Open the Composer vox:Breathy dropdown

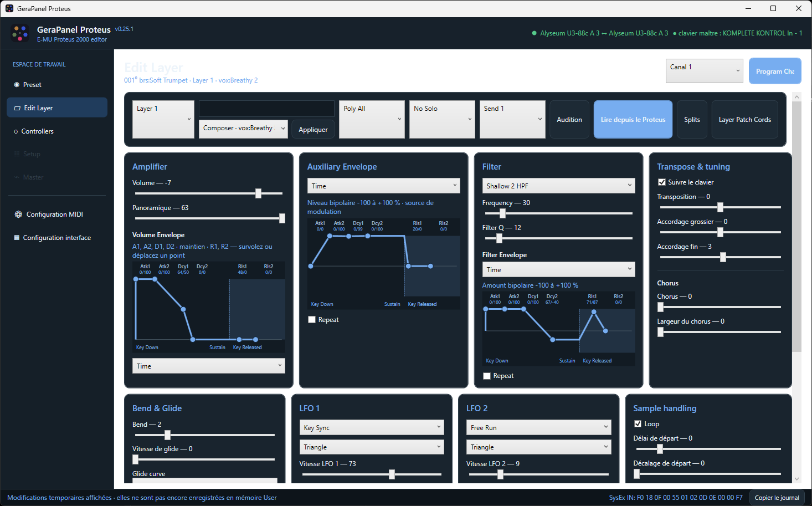point(243,128)
